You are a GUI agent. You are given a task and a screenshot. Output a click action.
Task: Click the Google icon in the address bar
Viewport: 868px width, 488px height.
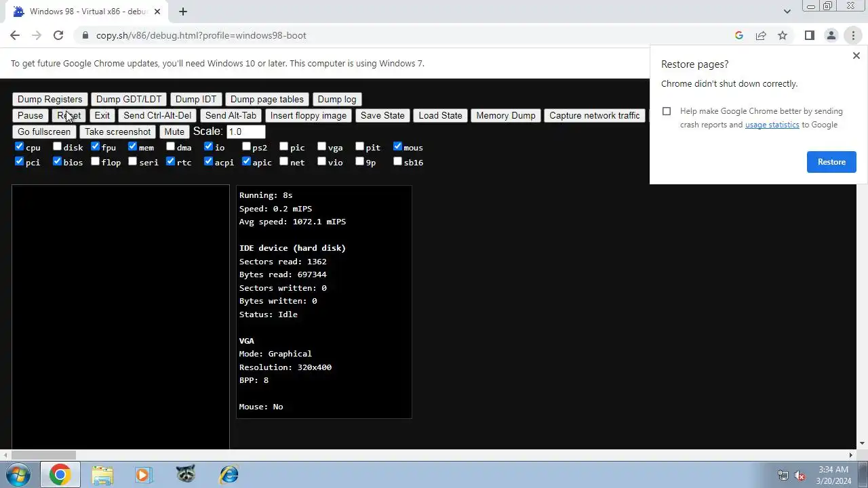739,35
